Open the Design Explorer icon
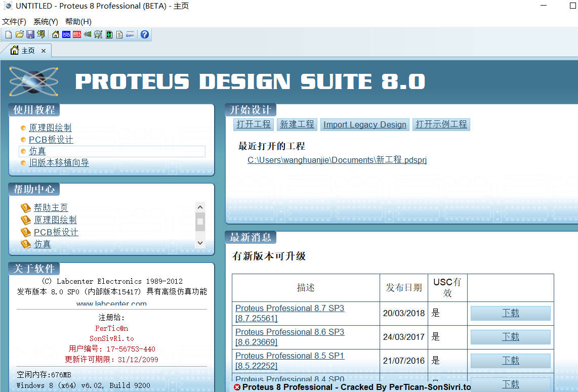The image size is (578, 392). click(x=109, y=34)
